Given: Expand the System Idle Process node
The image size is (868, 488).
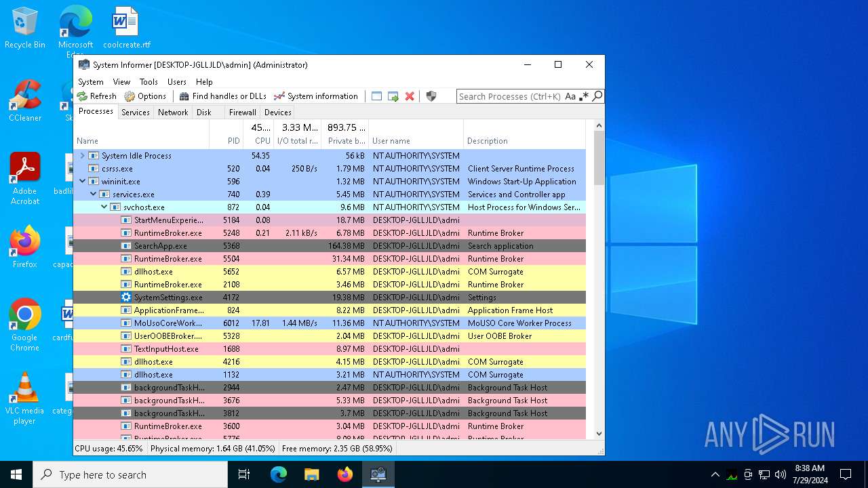Looking at the screenshot, I should tap(83, 156).
